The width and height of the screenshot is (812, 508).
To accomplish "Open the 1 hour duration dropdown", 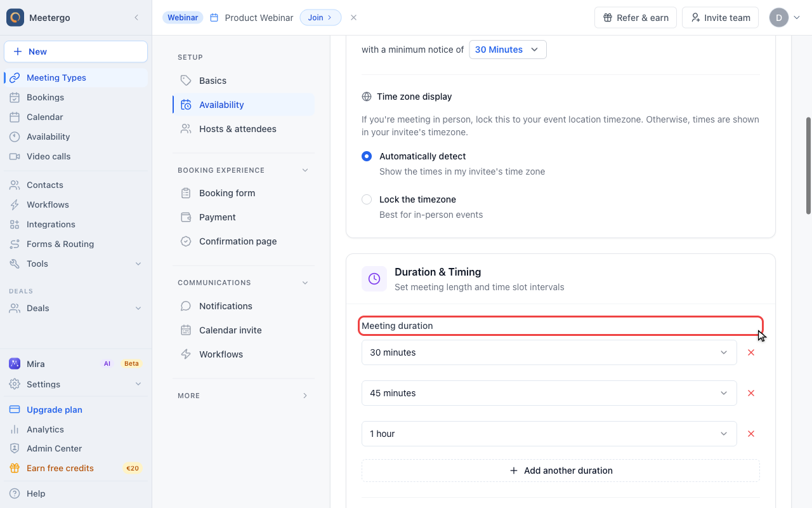I will [549, 434].
